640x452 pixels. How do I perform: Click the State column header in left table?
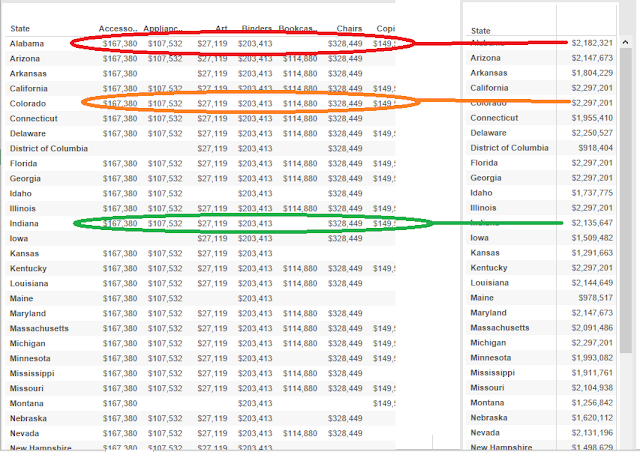tap(20, 29)
